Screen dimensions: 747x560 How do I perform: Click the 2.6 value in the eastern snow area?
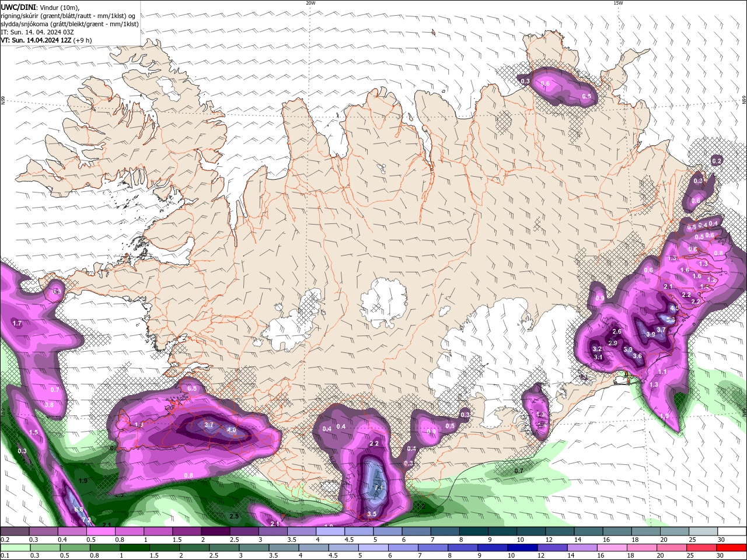617,332
